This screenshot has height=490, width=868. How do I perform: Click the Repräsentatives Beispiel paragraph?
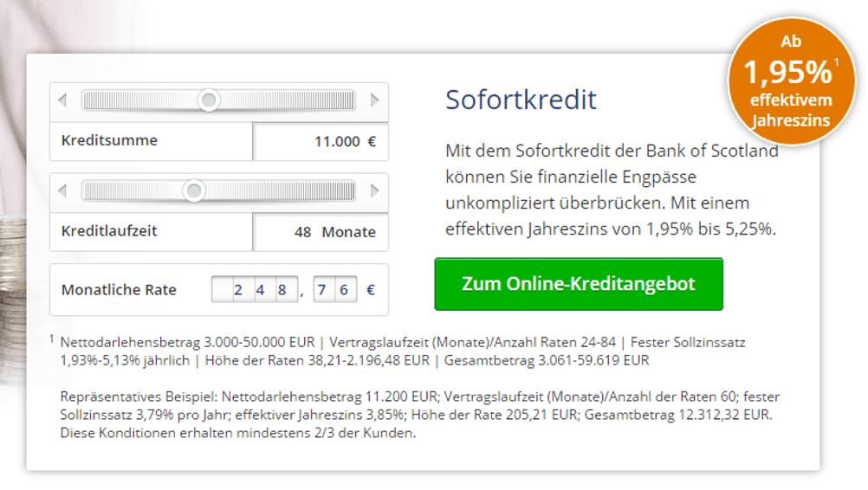pyautogui.click(x=419, y=415)
